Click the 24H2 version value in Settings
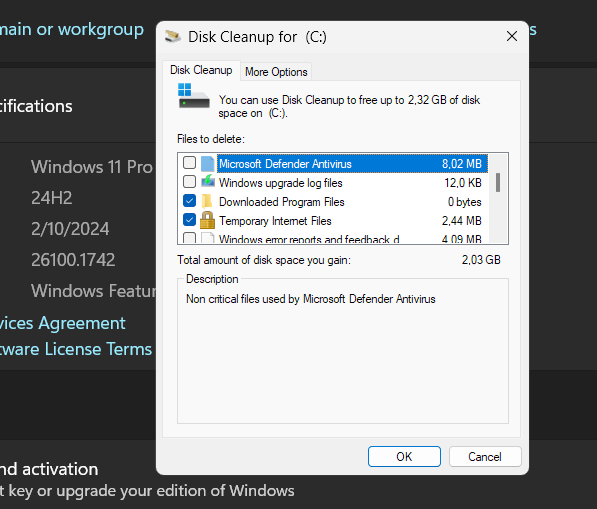The image size is (597, 509). (52, 198)
